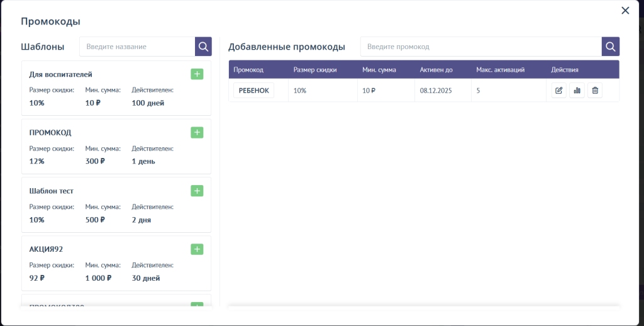Image resolution: width=644 pixels, height=326 pixels.
Task: Add the "ПРОМОКОД" template via green plus
Action: tap(197, 133)
